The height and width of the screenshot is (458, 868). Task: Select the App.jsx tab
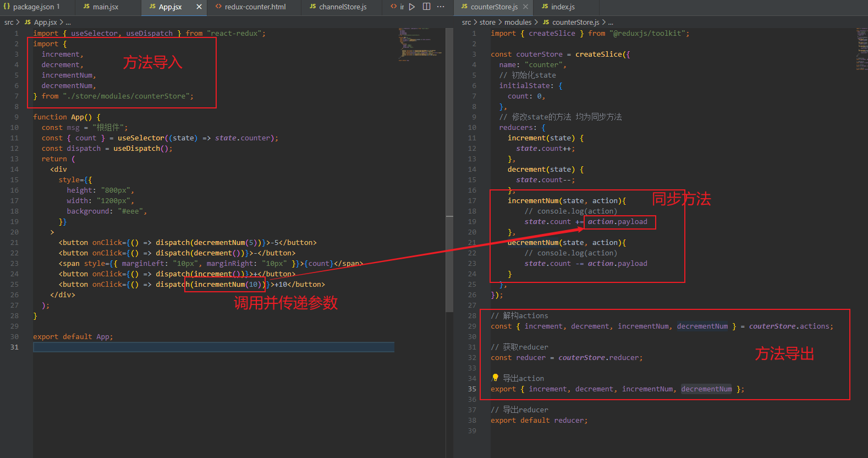pyautogui.click(x=171, y=7)
